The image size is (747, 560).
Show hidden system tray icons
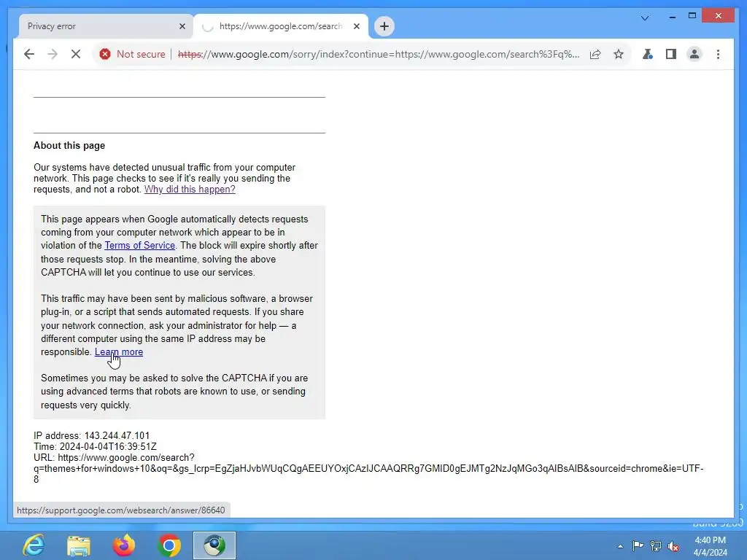(x=620, y=546)
